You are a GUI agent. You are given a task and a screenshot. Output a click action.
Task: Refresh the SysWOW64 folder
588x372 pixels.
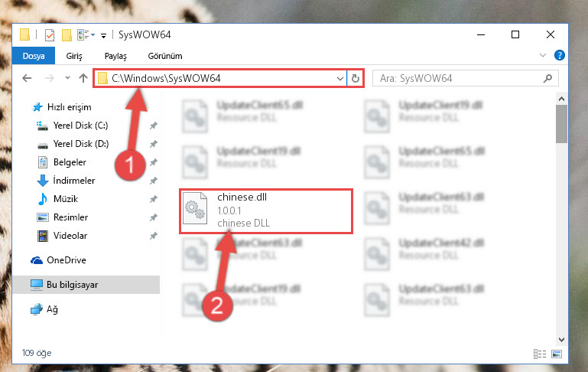pos(355,78)
